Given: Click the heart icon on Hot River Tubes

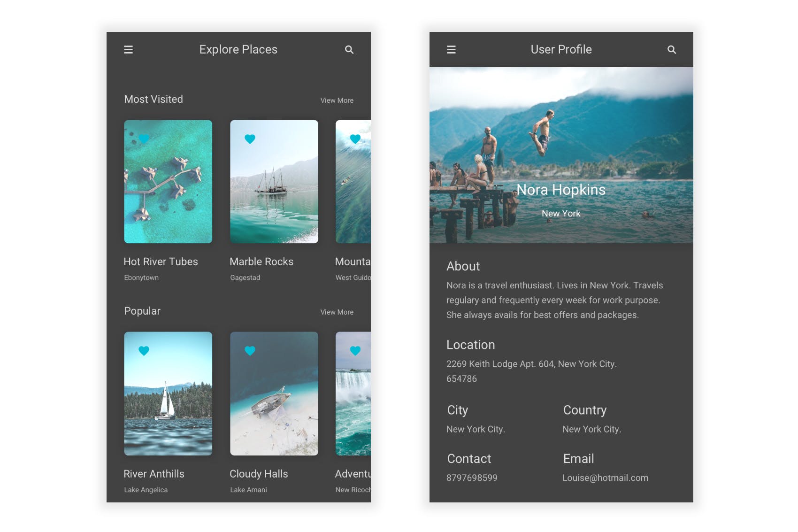Looking at the screenshot, I should (x=144, y=139).
